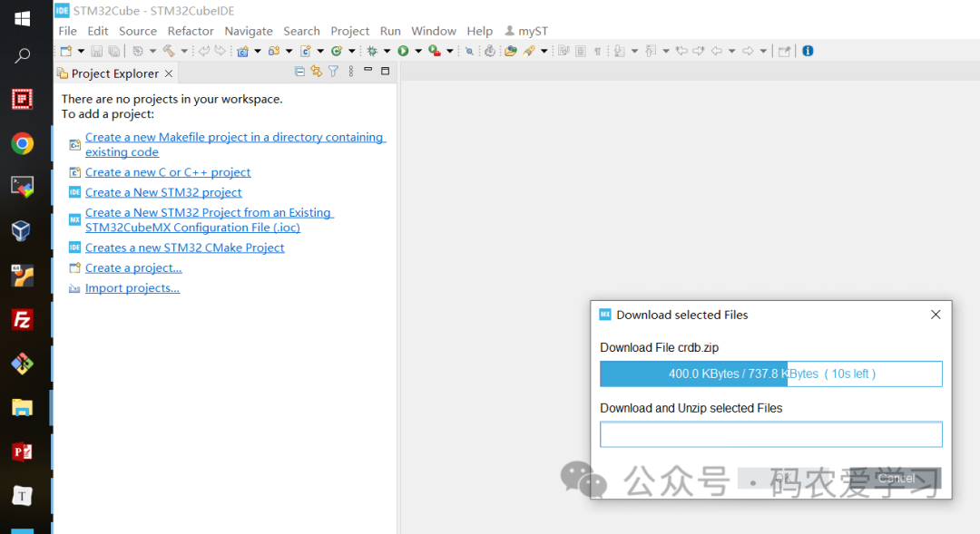Click the Forward navigation arrow
Viewport: 980px width, 534px height.
point(748,51)
